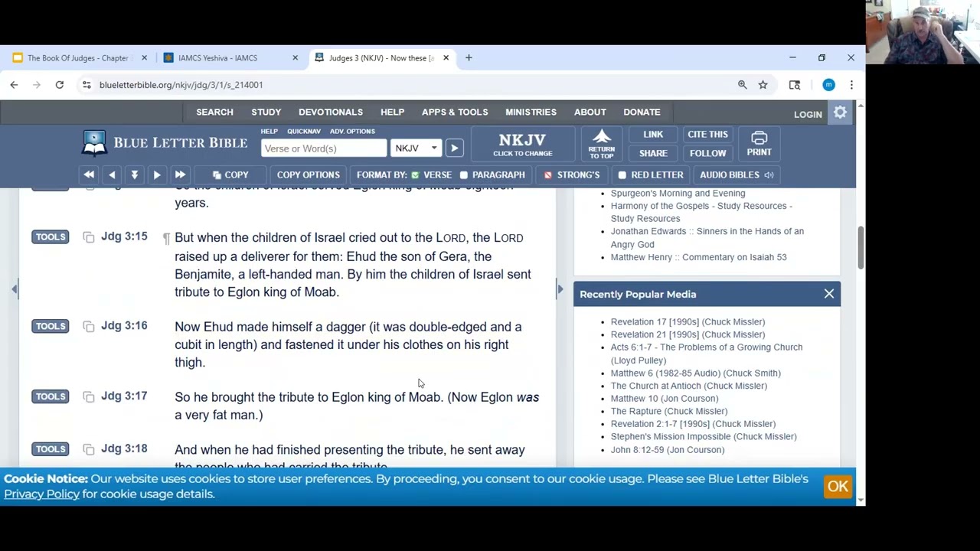This screenshot has width=980, height=551.
Task: Open the new tab plus button
Action: pyautogui.click(x=469, y=57)
